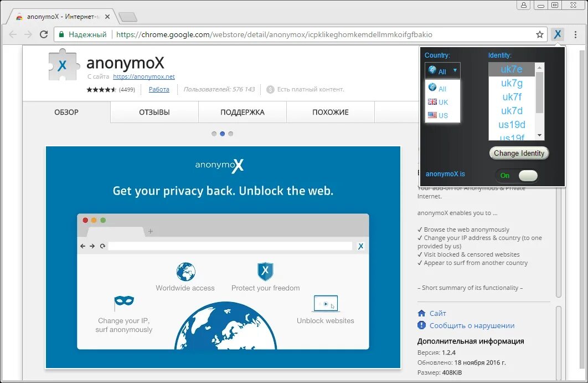Switch to the ОБЗОР tab
Screen dimensions: 588x383
point(66,113)
